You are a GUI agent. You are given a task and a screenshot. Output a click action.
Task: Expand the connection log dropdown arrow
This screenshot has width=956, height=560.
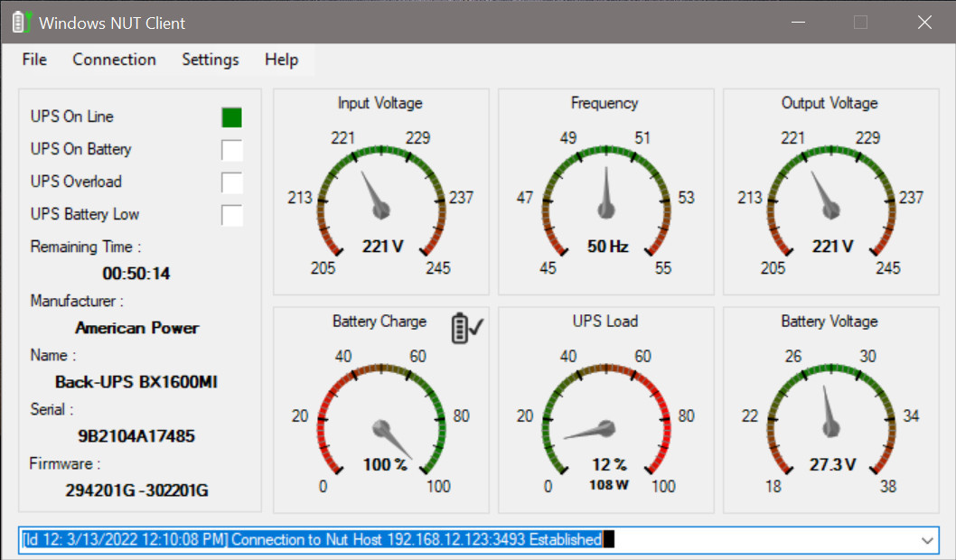(x=926, y=540)
